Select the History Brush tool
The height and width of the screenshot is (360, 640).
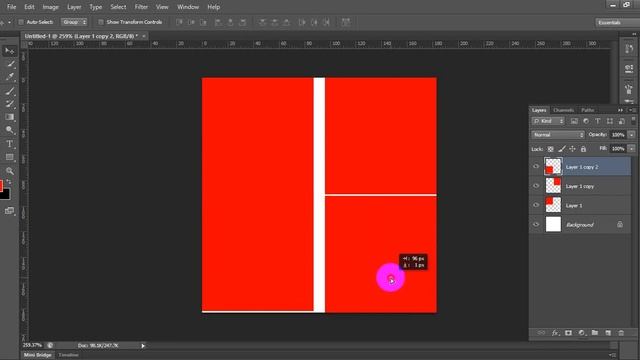point(9,104)
